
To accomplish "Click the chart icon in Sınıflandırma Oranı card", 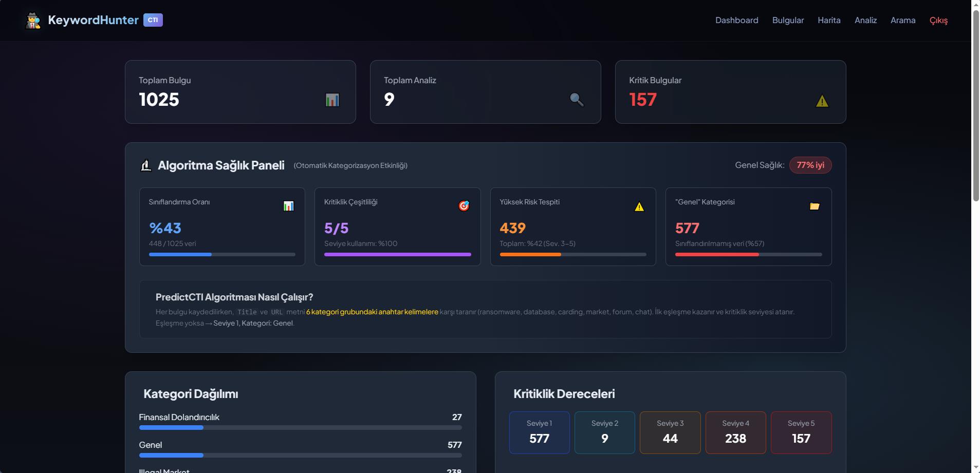I will click(289, 206).
